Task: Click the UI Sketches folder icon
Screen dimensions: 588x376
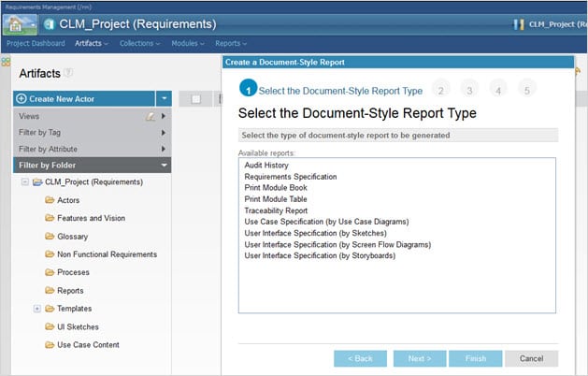Action: tap(50, 326)
